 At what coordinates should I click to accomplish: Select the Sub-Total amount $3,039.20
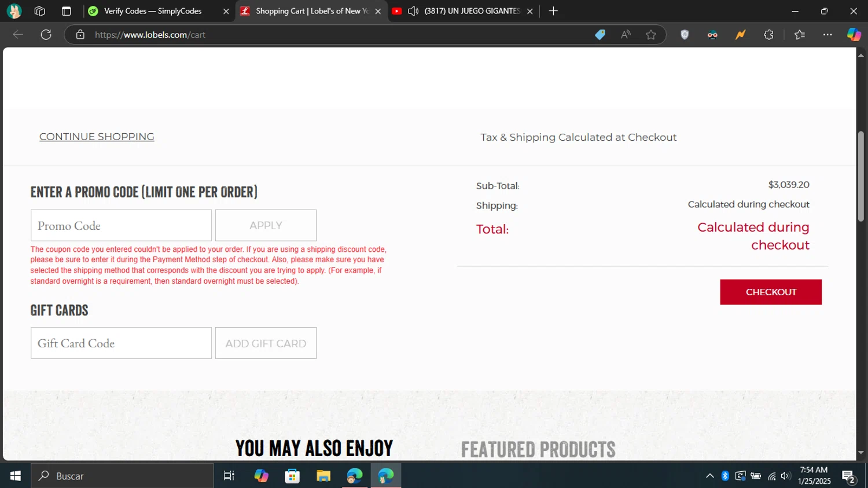(x=789, y=185)
